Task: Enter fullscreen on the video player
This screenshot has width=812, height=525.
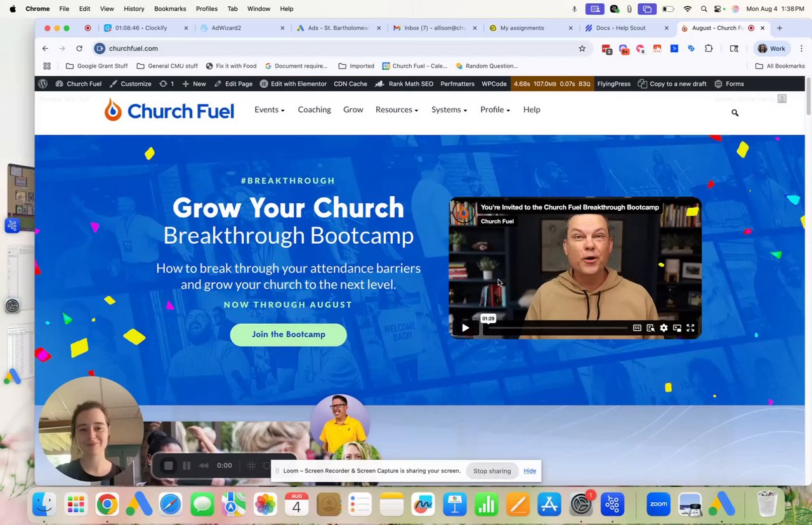Action: pyautogui.click(x=690, y=328)
